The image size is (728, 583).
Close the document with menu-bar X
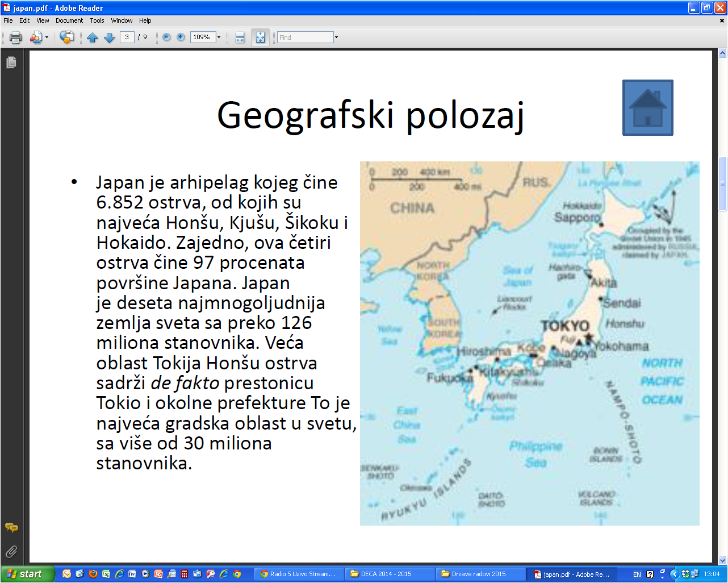click(x=722, y=20)
